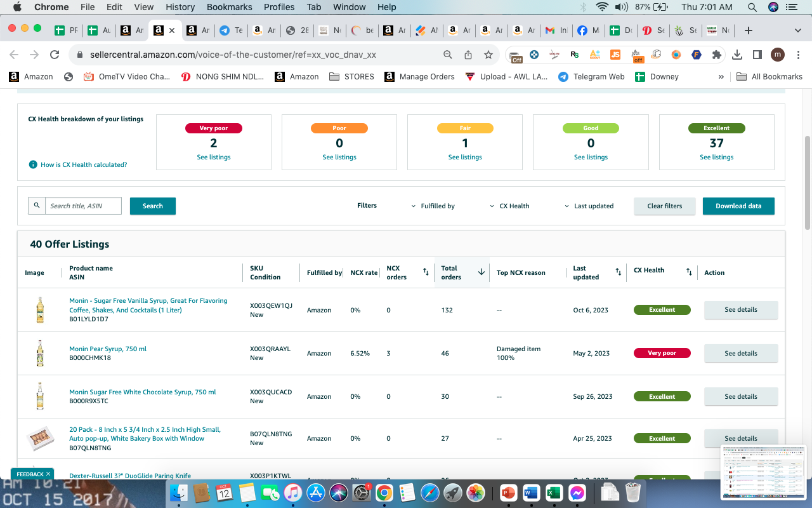
Task: Open Spotlight search in menu bar
Action: coord(752,7)
